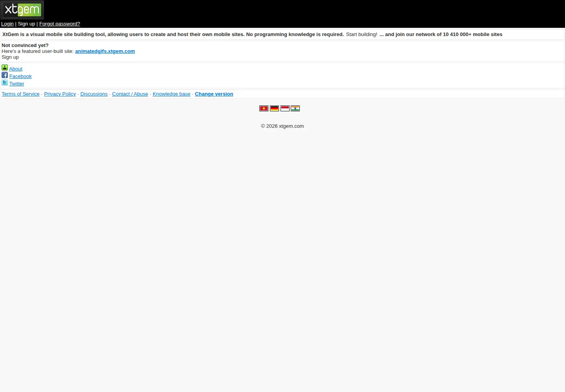Select the German flag language
The height and width of the screenshot is (392, 565).
(x=274, y=108)
